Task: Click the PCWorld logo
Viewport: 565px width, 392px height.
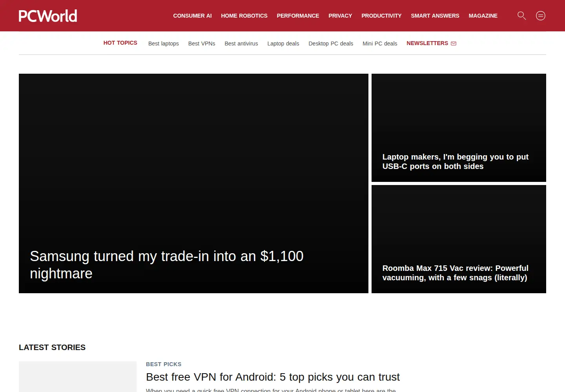Action: [48, 16]
